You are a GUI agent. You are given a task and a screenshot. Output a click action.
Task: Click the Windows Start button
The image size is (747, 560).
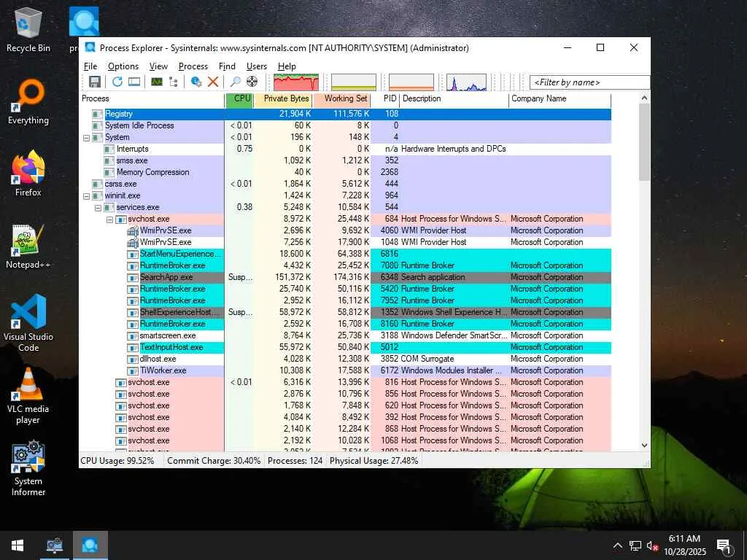(x=18, y=545)
